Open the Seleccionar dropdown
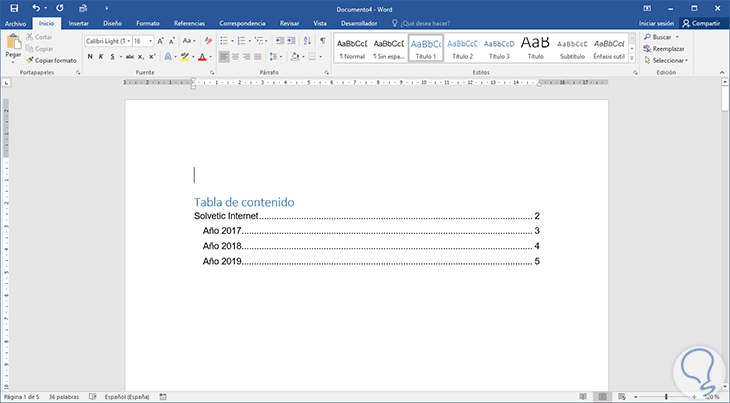 [666, 60]
